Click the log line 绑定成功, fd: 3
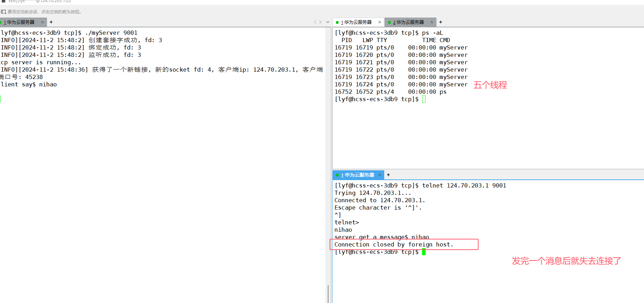The width and height of the screenshot is (644, 303). pyautogui.click(x=71, y=47)
